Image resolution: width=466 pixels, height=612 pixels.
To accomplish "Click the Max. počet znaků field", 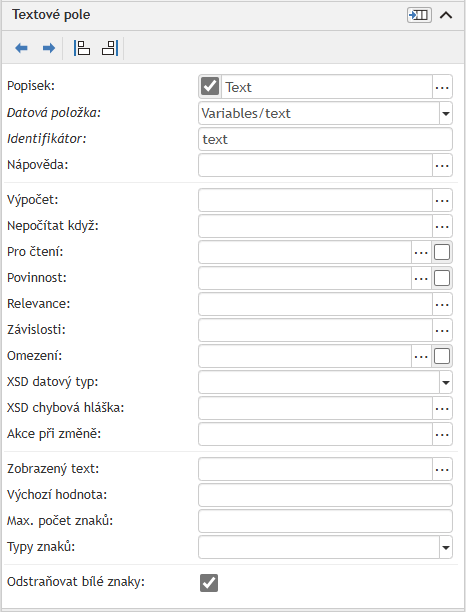I will (x=325, y=521).
